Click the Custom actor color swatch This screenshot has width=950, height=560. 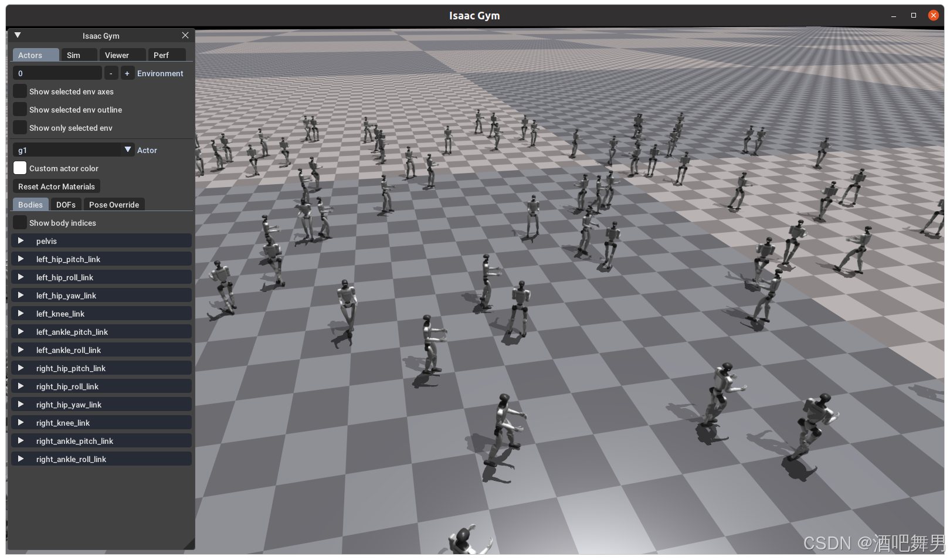point(20,168)
